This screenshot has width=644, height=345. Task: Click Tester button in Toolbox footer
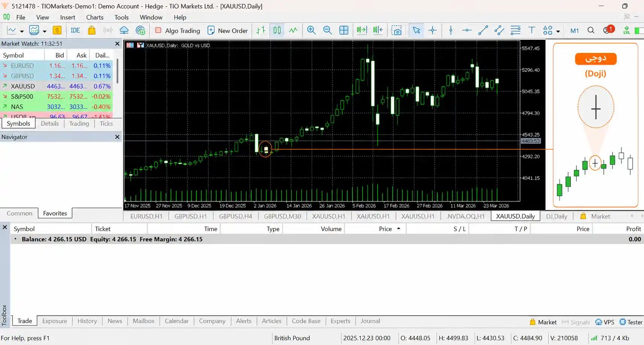tap(631, 322)
